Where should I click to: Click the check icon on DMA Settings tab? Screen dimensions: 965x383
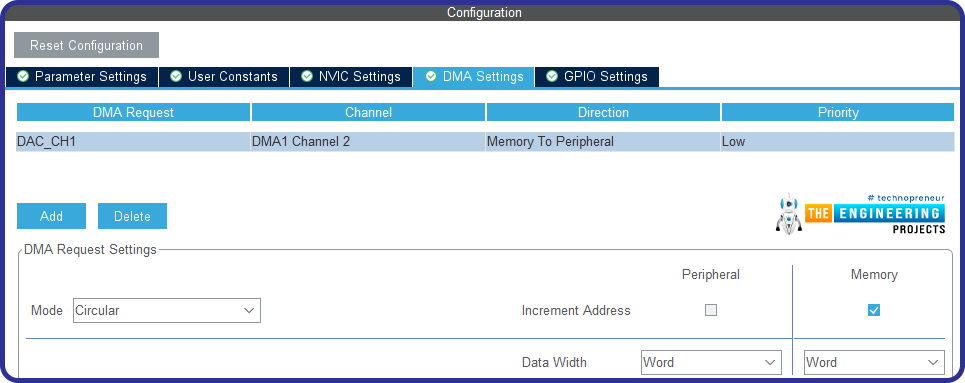tap(431, 76)
